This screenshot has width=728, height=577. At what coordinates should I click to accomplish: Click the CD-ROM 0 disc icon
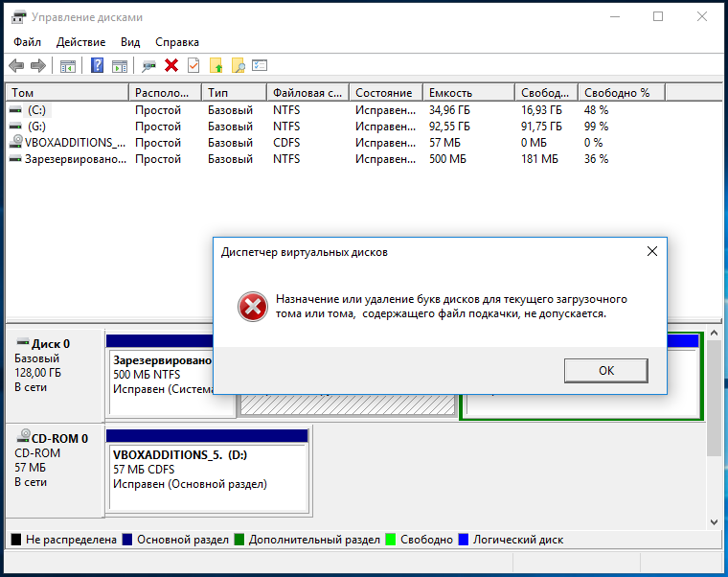pyautogui.click(x=23, y=436)
